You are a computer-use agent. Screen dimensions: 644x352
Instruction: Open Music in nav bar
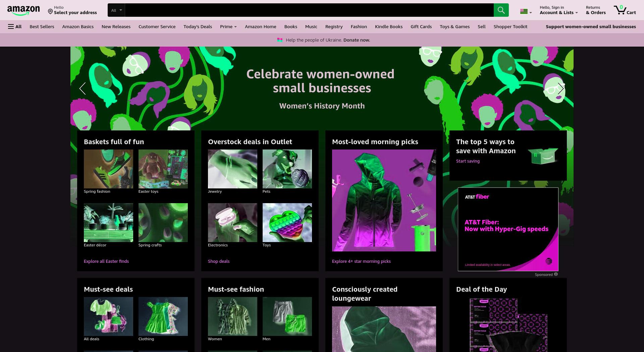[311, 26]
